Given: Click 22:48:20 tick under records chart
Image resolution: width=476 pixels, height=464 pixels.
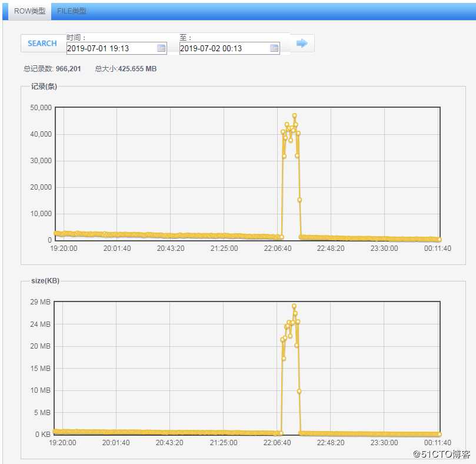Looking at the screenshot, I should click(331, 248).
